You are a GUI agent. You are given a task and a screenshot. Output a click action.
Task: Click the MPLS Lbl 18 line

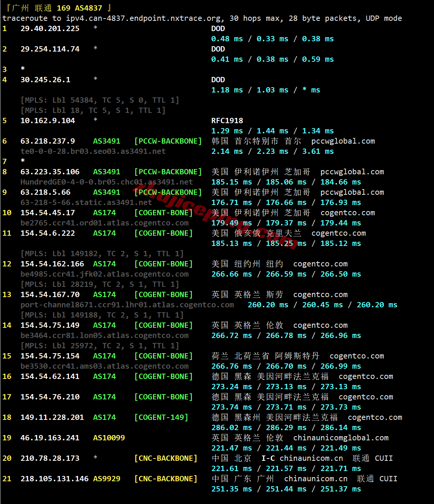pyautogui.click(x=93, y=110)
